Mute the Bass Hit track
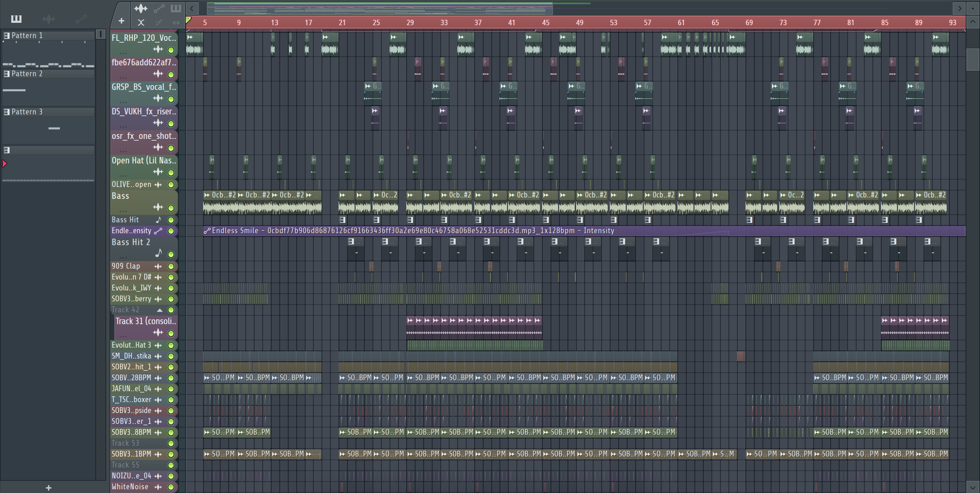980x493 pixels. click(x=171, y=220)
